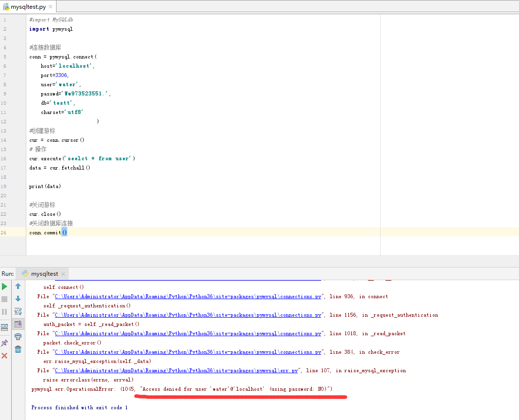The width and height of the screenshot is (519, 420).
Task: Click the '# 操作' comment
Action: (38, 149)
